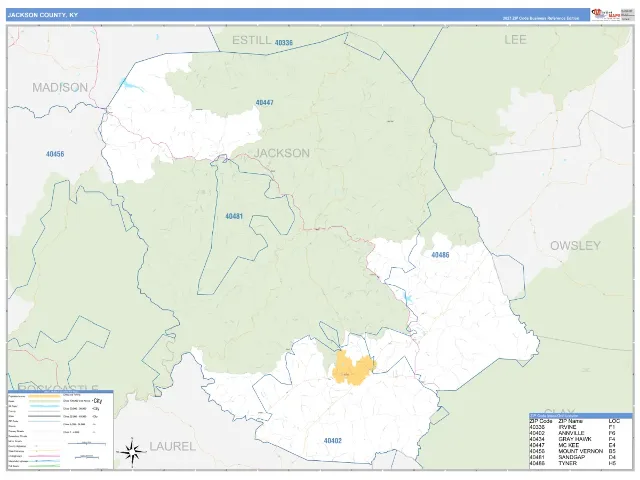Click the compass rose near LAUREL
The height and width of the screenshot is (480, 640).
[132, 452]
